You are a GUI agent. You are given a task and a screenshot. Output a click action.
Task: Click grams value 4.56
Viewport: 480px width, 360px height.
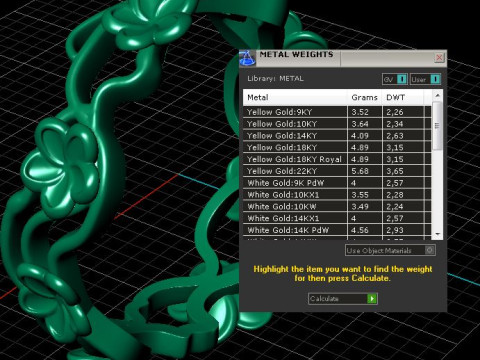coord(360,230)
